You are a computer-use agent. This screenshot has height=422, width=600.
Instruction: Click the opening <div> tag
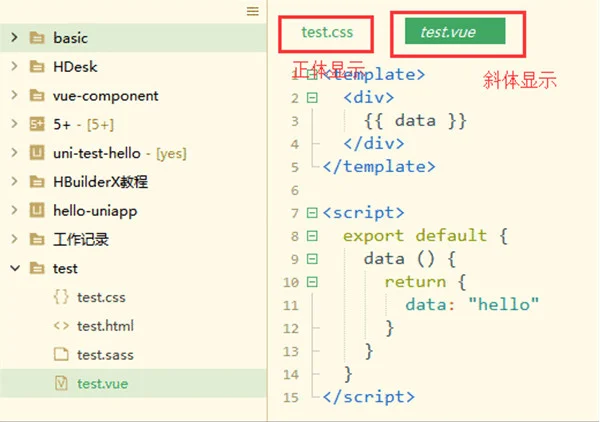[368, 98]
